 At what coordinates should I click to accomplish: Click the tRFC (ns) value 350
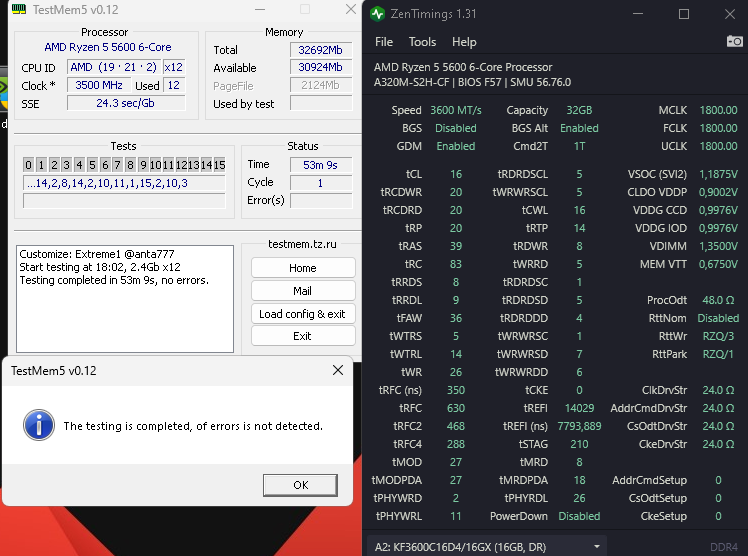point(456,390)
